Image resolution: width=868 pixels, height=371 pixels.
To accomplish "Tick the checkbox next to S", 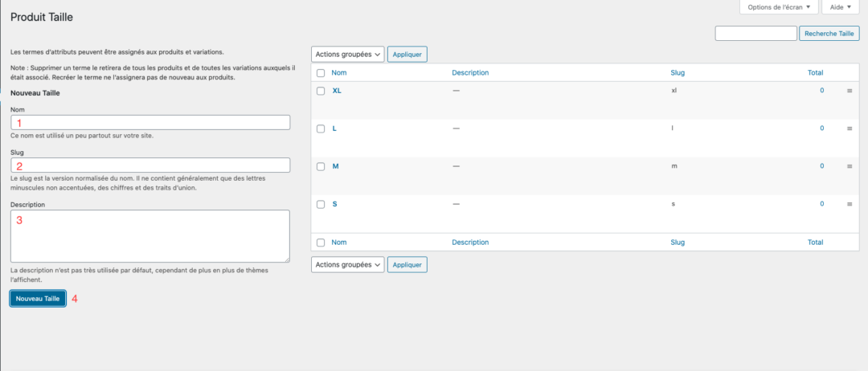I will coord(321,205).
